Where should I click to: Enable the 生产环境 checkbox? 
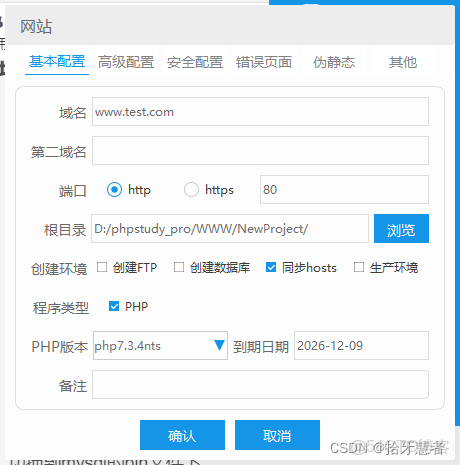pos(359,267)
